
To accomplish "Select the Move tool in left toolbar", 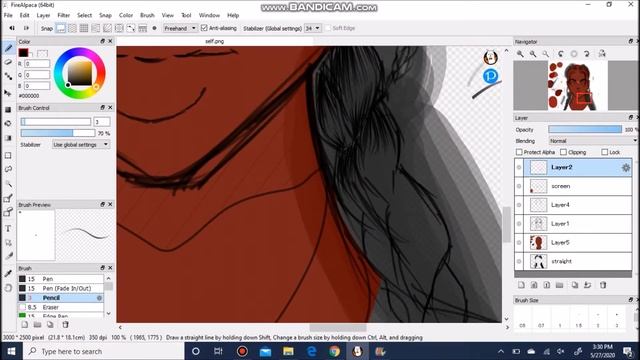I will click(8, 93).
